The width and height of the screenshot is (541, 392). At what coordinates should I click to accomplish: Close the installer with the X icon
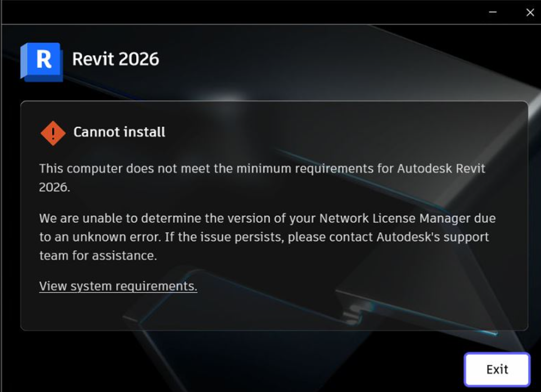pos(530,12)
